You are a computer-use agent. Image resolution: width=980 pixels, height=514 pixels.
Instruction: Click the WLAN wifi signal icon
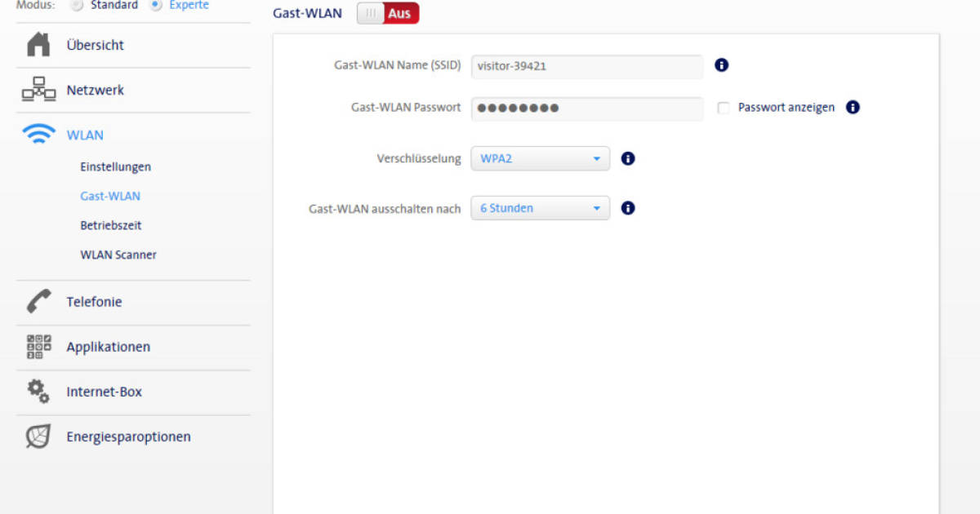(x=38, y=135)
